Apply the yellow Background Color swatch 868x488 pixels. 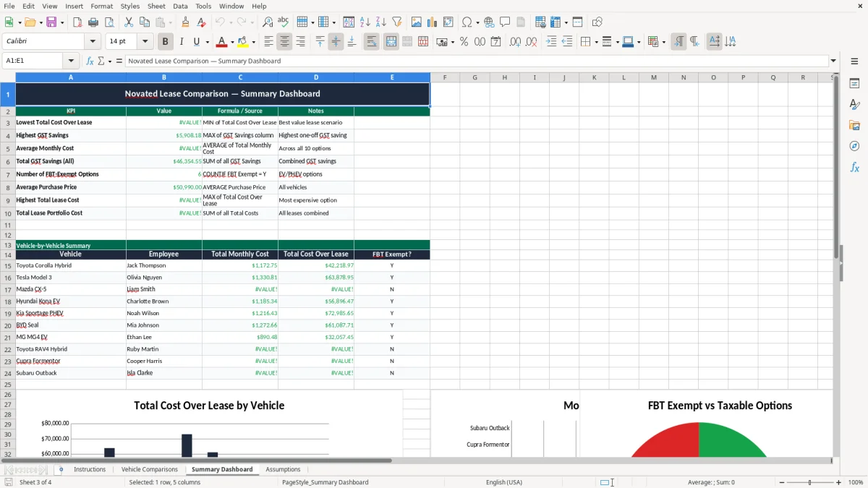[x=244, y=42]
